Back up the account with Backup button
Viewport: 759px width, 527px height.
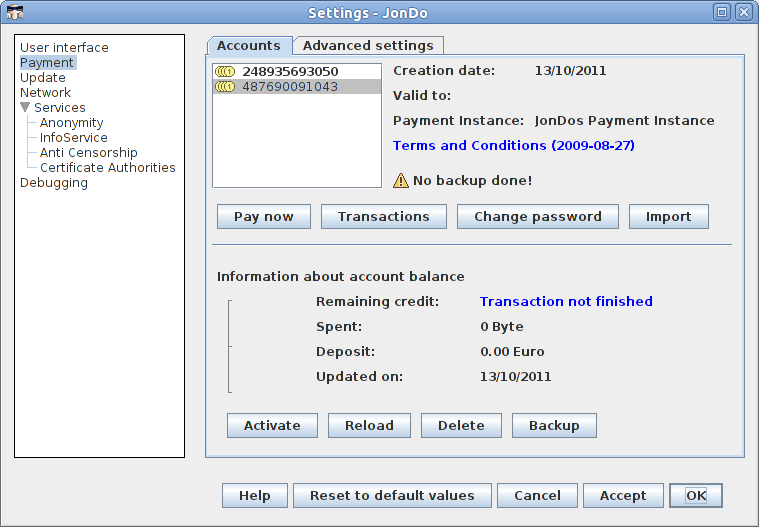(x=554, y=425)
